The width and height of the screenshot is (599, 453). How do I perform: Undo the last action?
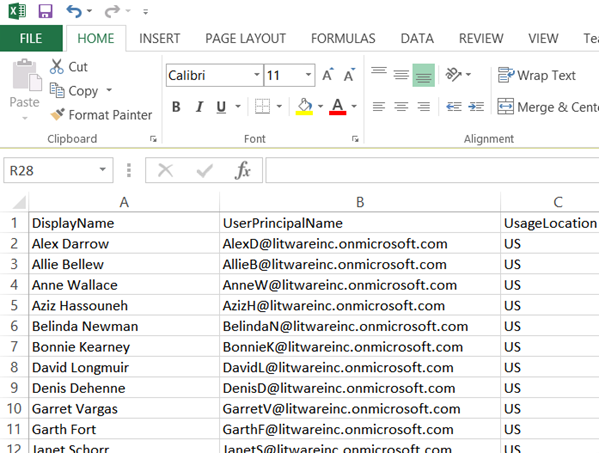tap(74, 11)
